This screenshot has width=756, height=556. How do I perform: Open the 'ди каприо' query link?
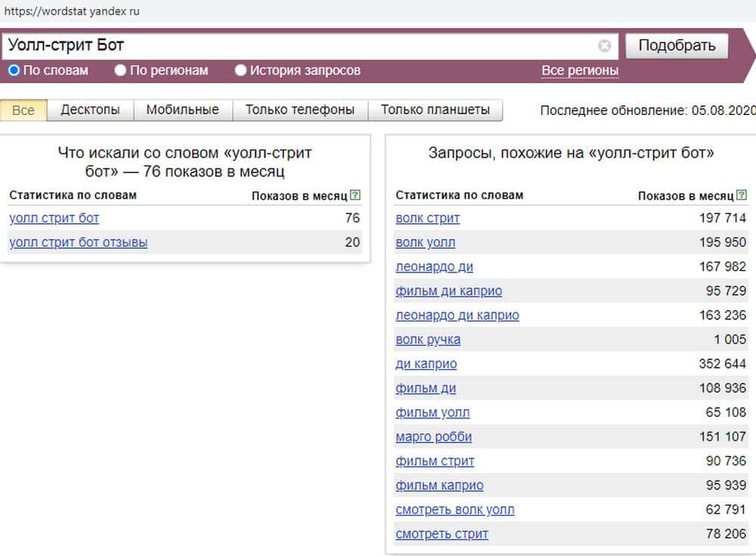pyautogui.click(x=426, y=364)
